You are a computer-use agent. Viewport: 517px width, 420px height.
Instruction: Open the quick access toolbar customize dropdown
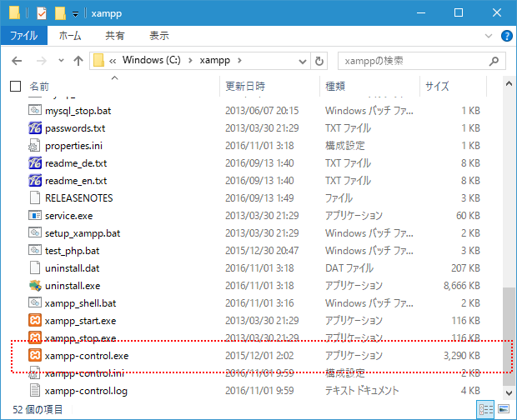[76, 14]
